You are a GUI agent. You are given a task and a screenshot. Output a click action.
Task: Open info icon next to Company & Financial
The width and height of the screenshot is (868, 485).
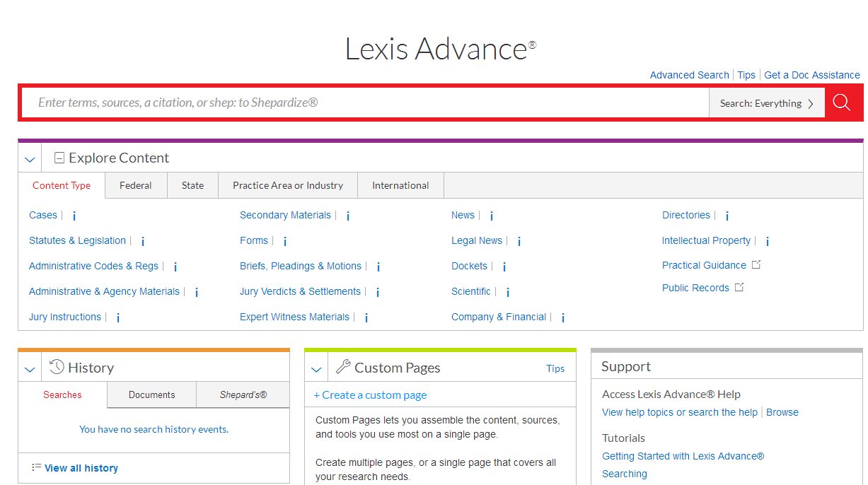click(x=563, y=318)
